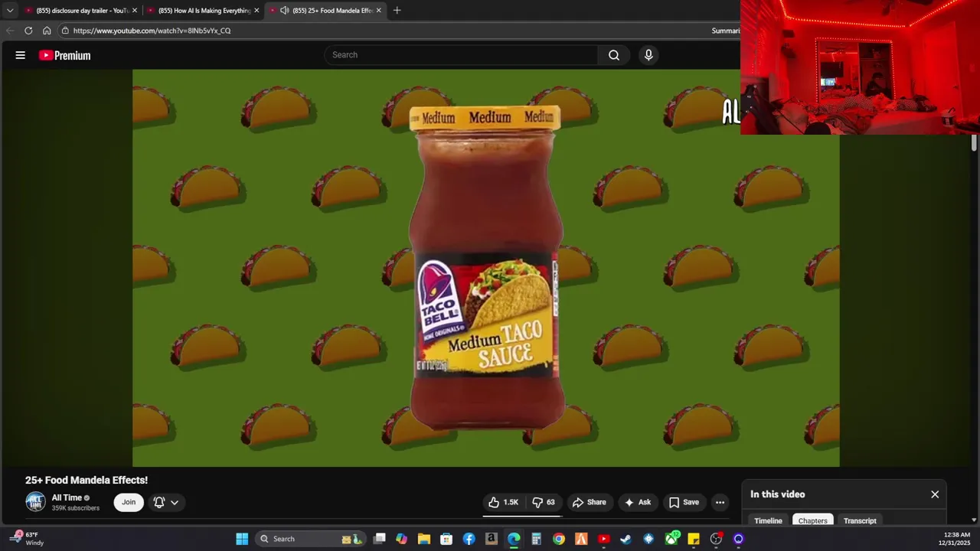The width and height of the screenshot is (980, 551).
Task: Open Amazon from the taskbar
Action: tap(492, 539)
